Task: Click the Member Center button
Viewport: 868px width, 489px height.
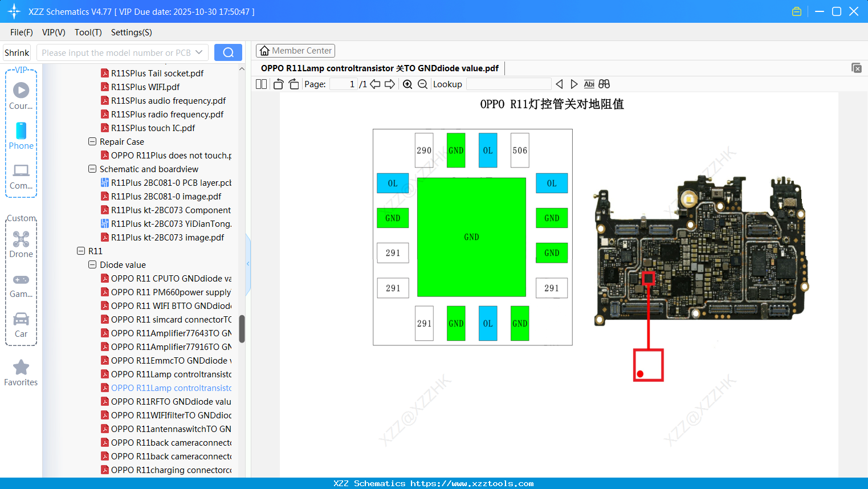Action: click(295, 50)
